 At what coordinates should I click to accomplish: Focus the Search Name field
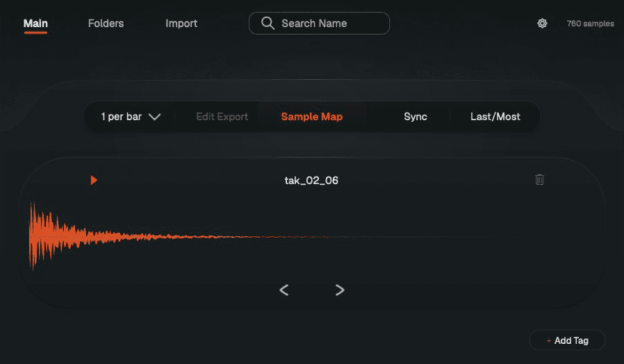319,24
